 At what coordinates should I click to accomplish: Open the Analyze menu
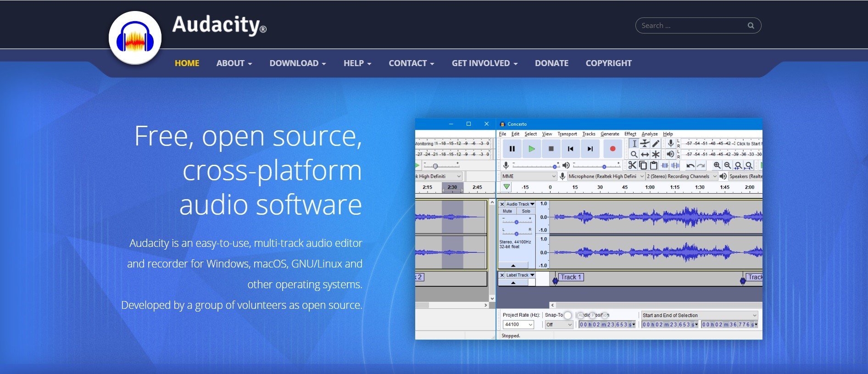tap(650, 134)
